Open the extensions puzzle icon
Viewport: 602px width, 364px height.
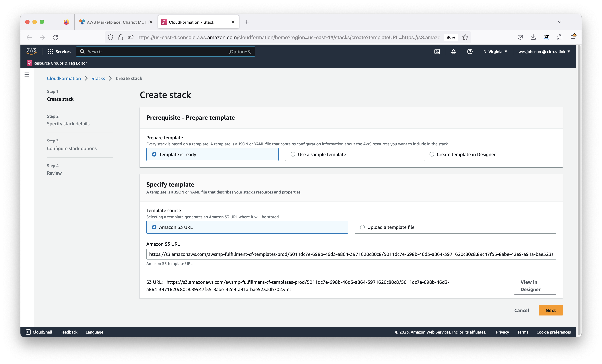pos(560,37)
